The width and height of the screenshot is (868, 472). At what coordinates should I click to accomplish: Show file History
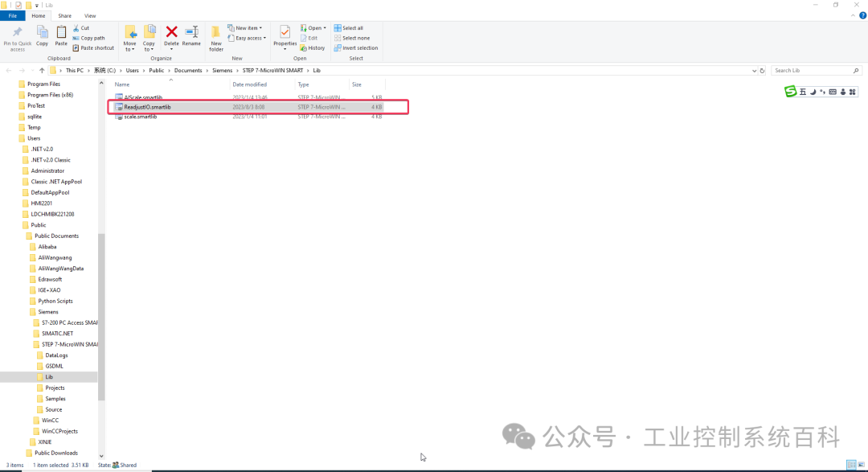313,48
